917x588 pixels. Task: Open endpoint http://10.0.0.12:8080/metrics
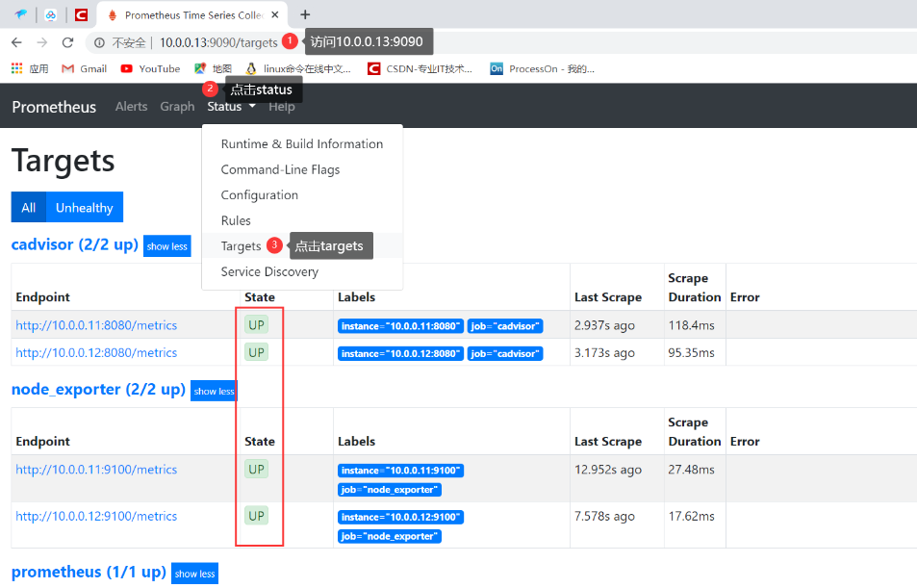pyautogui.click(x=96, y=353)
